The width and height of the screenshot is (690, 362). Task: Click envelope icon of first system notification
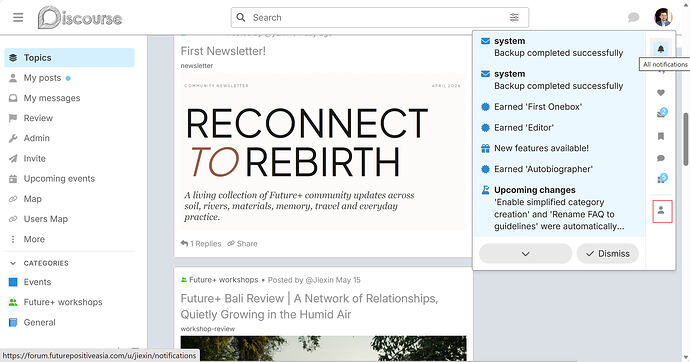point(485,41)
